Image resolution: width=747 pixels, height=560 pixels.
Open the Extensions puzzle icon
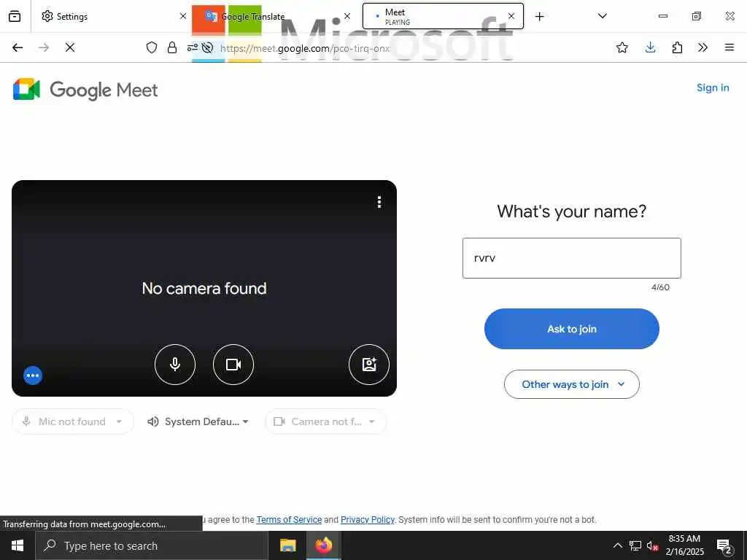point(677,47)
